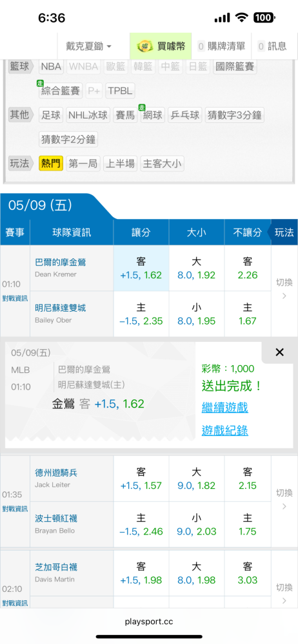Select the WNBA league filter
Viewport: 298px width, 644px height.
coord(84,66)
